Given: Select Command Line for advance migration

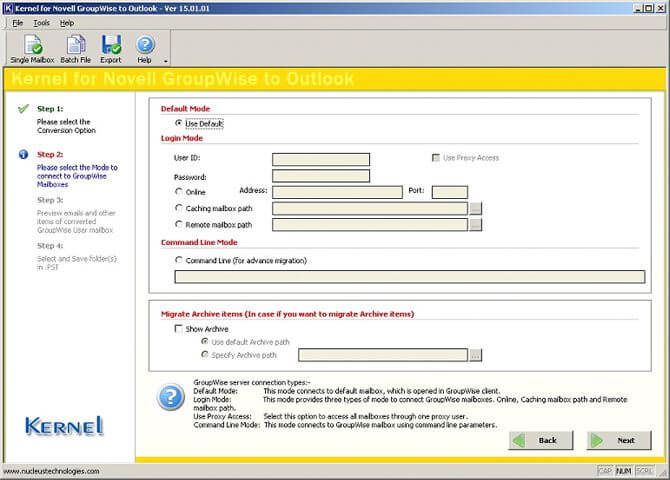Looking at the screenshot, I should (179, 260).
